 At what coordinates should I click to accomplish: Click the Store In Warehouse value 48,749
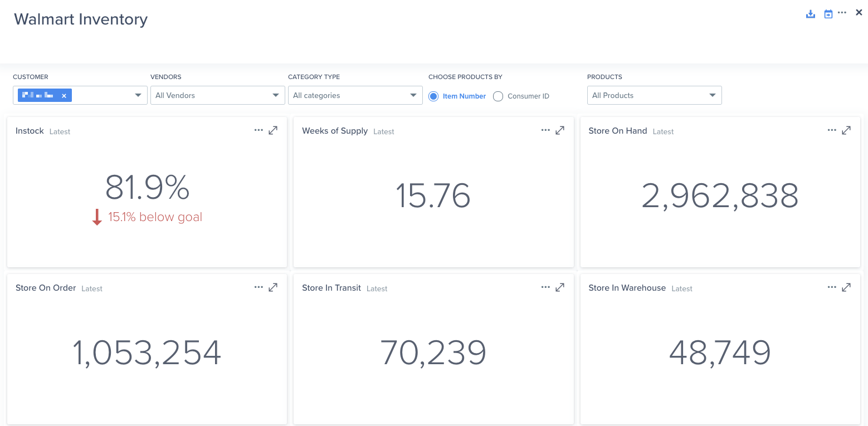tap(720, 352)
